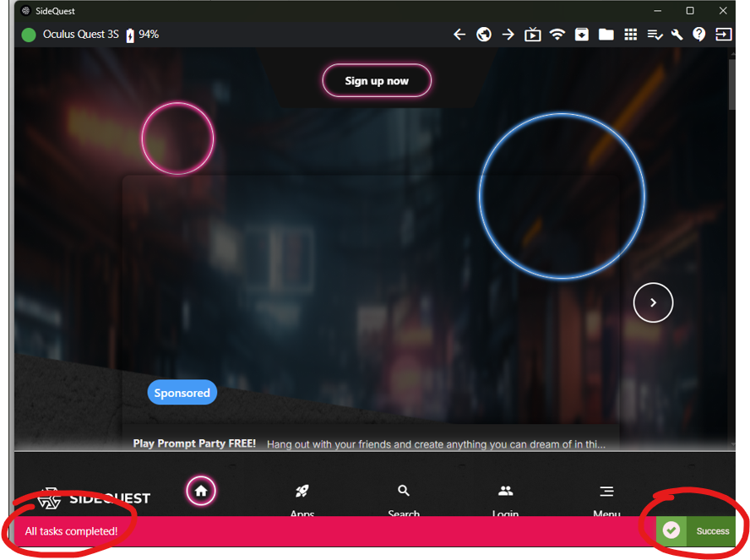Maximize the SideQuest window
This screenshot has height=560, width=750.
[x=690, y=10]
